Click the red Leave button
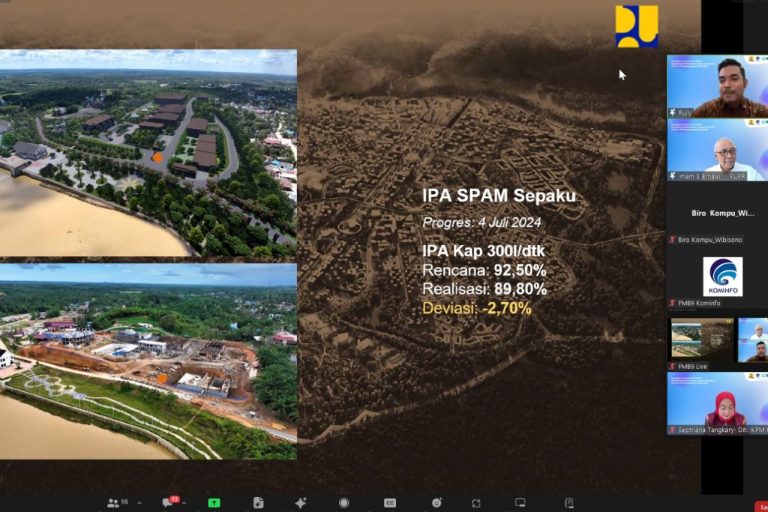Viewport: 768px width, 512px height. point(760,505)
